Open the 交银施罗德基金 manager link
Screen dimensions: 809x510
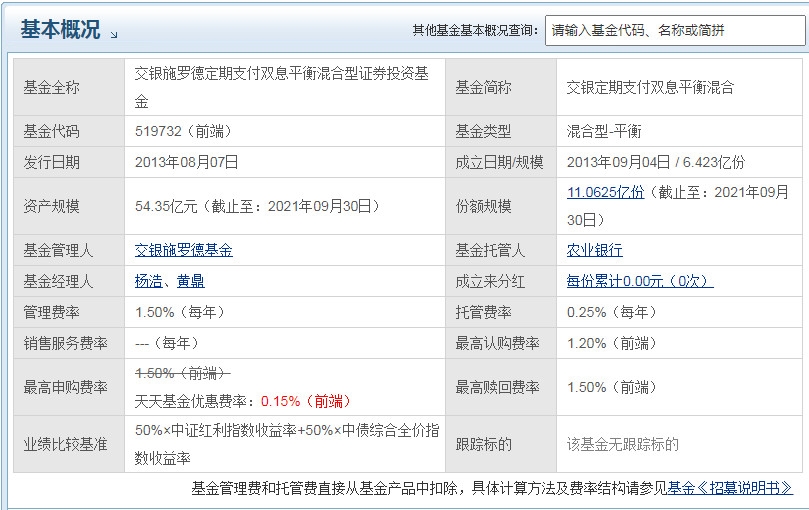point(184,250)
